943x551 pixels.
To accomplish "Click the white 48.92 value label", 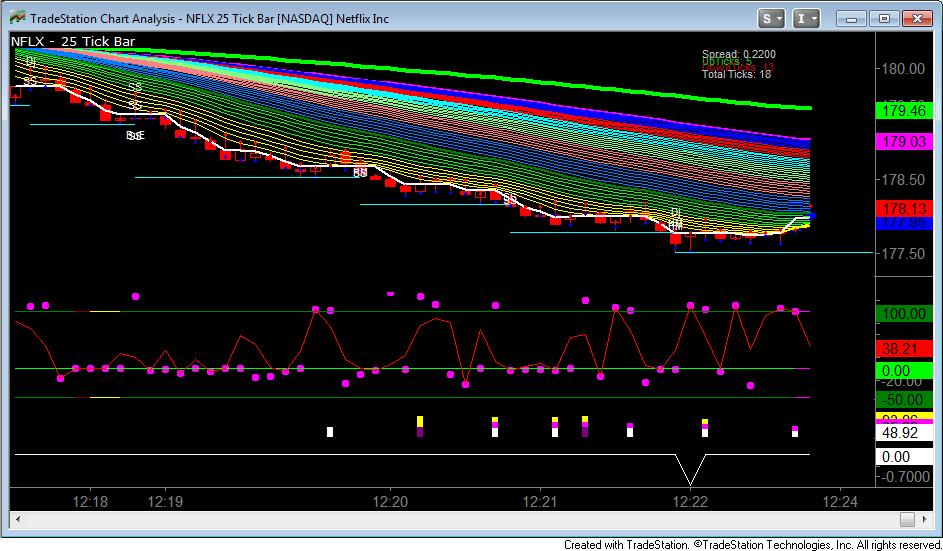I will click(x=904, y=433).
